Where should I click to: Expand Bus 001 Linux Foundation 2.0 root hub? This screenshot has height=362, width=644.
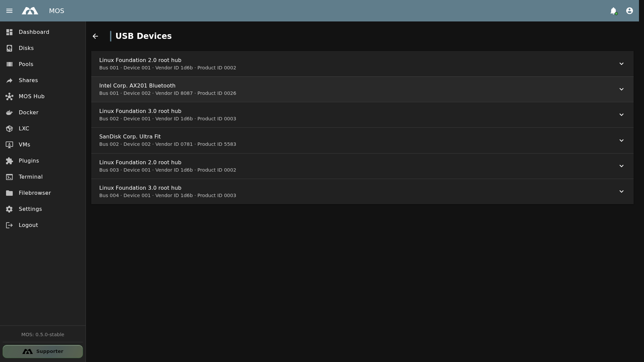click(362, 64)
